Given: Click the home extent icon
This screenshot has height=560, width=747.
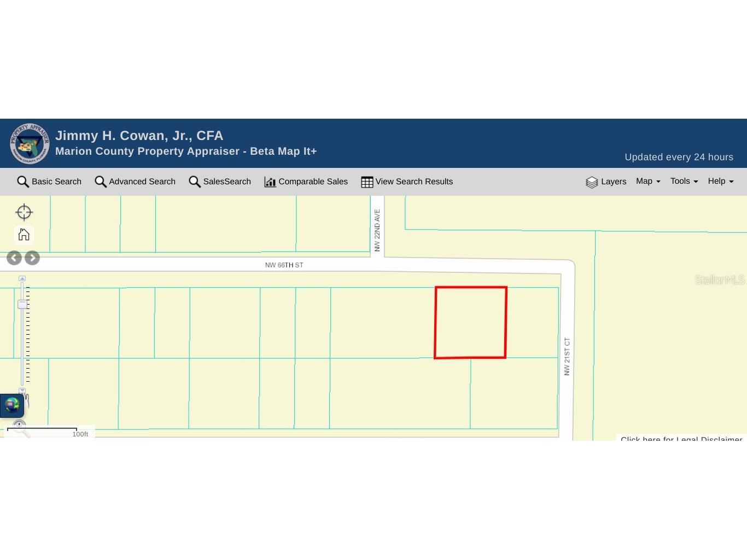Looking at the screenshot, I should (x=24, y=235).
